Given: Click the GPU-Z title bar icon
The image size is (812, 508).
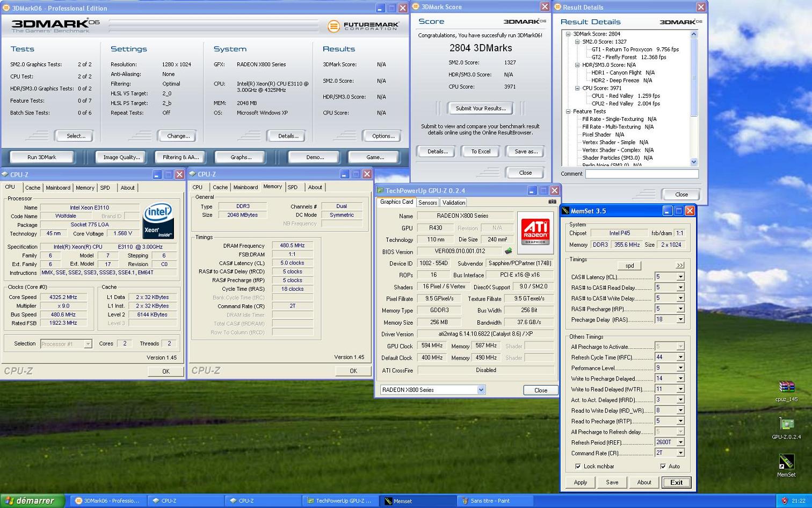Looking at the screenshot, I should [x=380, y=190].
